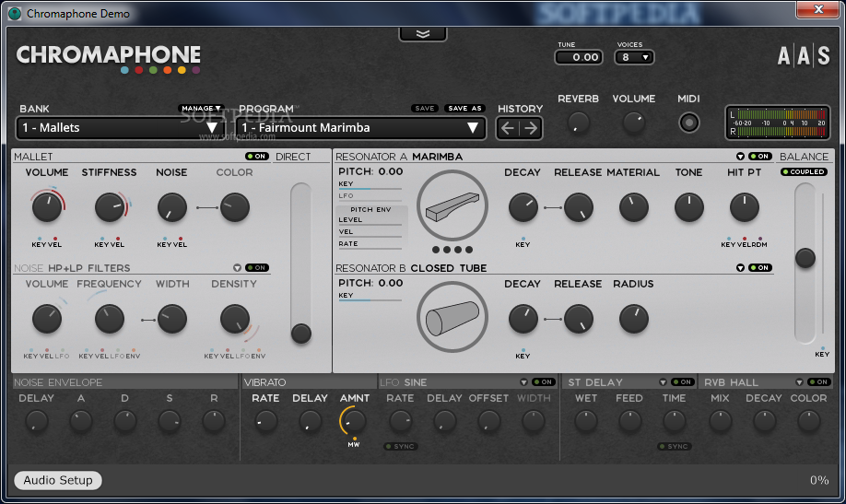Viewport: 846px width, 504px height.
Task: Open the RVB Hall type dropdown arrow
Action: 799,382
